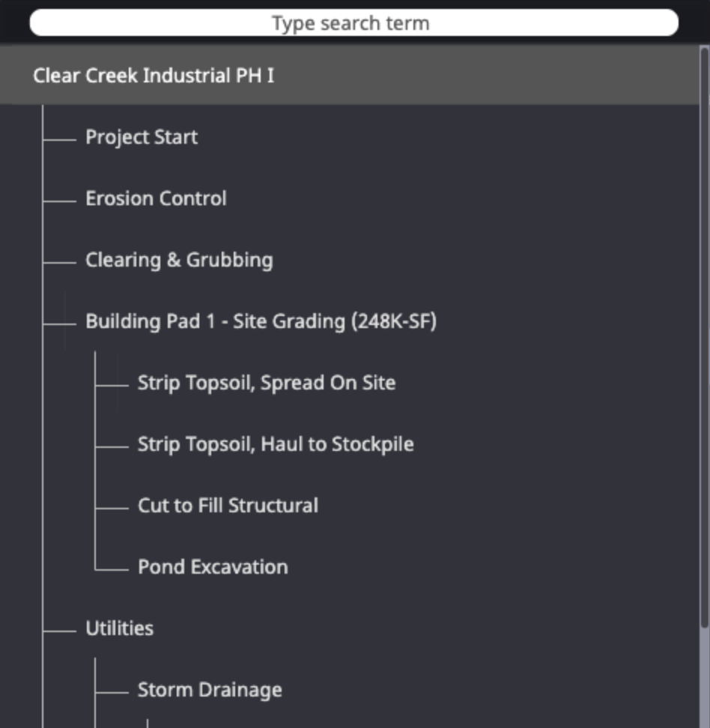Select the Project Start item
Viewport: 710px width, 728px height.
pos(141,137)
